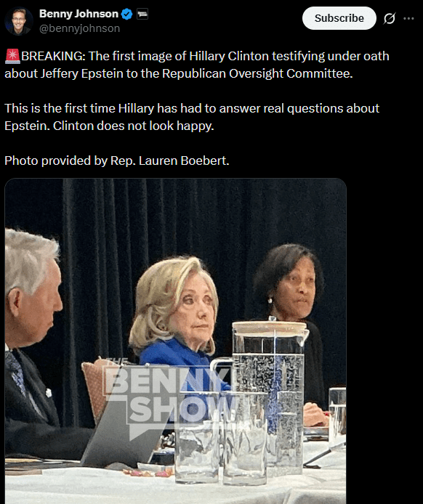
Task: Click the paragraph starting "This is the first time"
Action: (x=192, y=117)
